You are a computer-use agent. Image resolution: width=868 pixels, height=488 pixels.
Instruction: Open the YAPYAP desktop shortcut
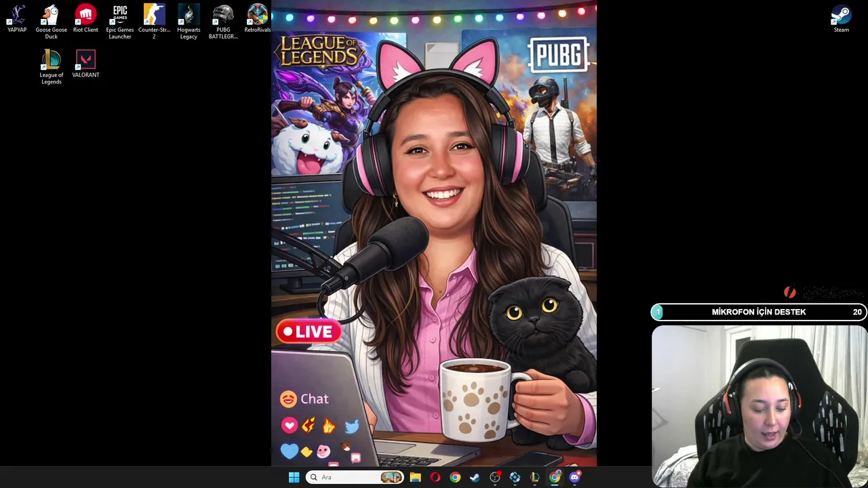[x=17, y=19]
